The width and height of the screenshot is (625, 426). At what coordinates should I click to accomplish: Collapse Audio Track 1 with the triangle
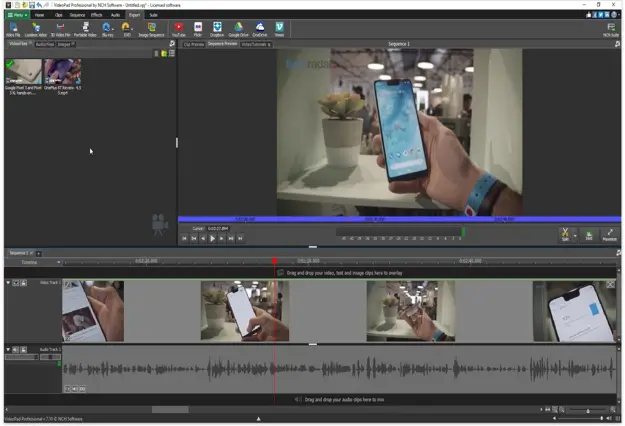8,349
